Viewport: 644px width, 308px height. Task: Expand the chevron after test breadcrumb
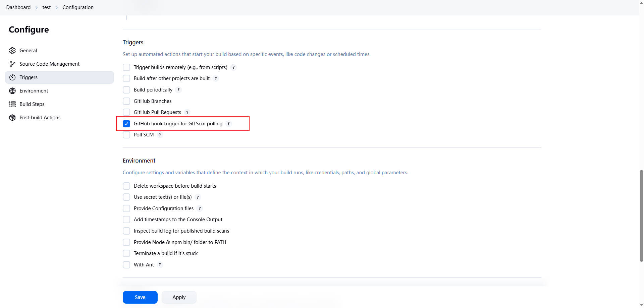click(x=57, y=7)
